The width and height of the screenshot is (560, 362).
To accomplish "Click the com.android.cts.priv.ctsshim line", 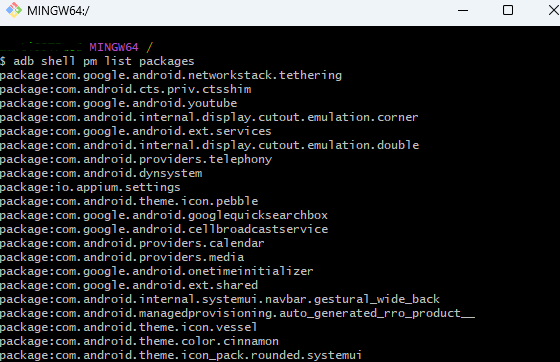I will click(x=126, y=89).
